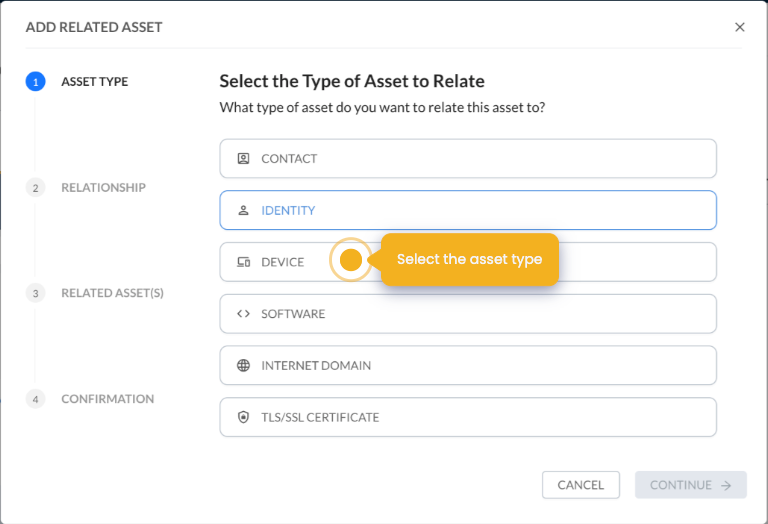The image size is (768, 524).
Task: Click the 'Select the asset type' tooltip
Action: click(x=469, y=260)
